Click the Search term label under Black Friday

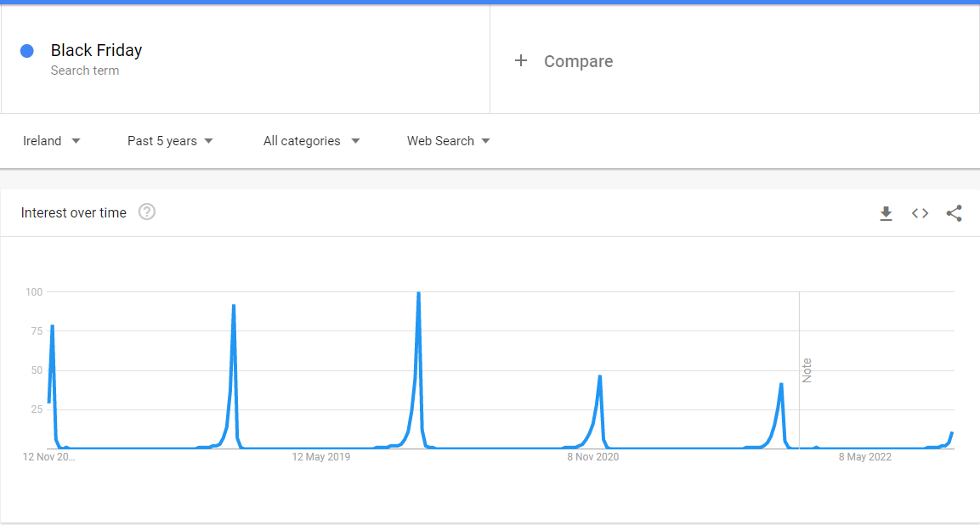85,71
